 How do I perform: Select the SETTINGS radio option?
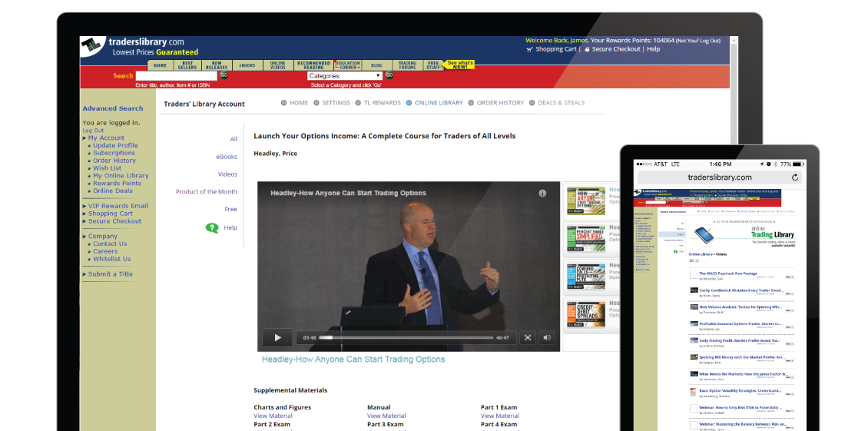316,103
